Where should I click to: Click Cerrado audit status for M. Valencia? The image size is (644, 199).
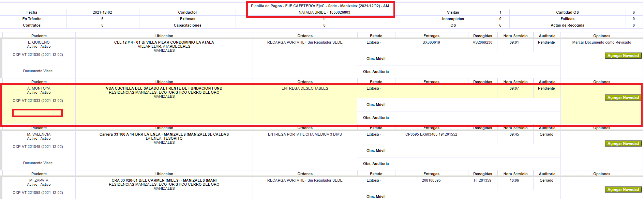[546, 134]
